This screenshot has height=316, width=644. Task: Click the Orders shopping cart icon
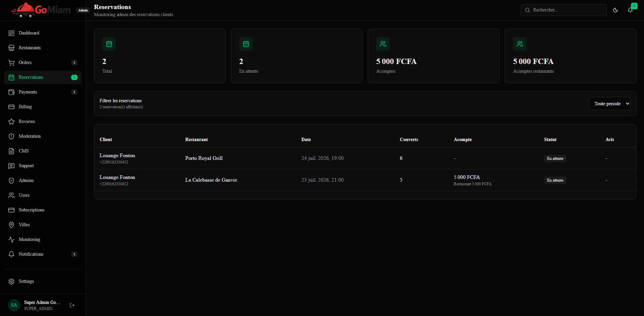pyautogui.click(x=11, y=63)
